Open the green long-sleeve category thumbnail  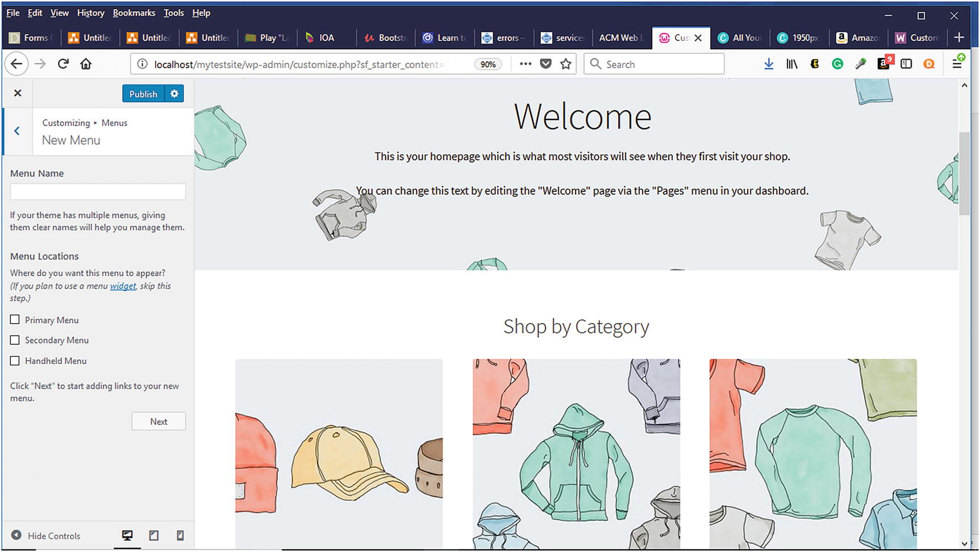coord(813,453)
